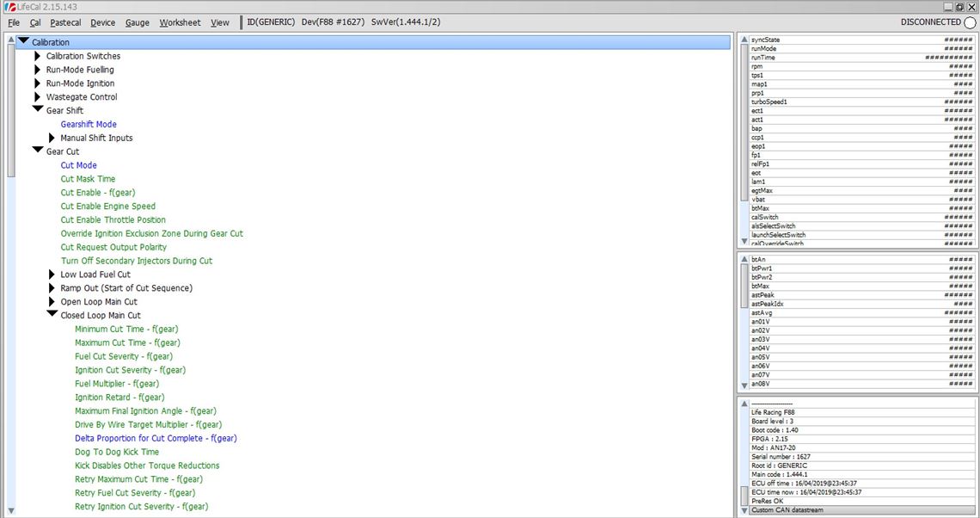The image size is (980, 518).
Task: Open the Gauge menu
Action: point(137,22)
